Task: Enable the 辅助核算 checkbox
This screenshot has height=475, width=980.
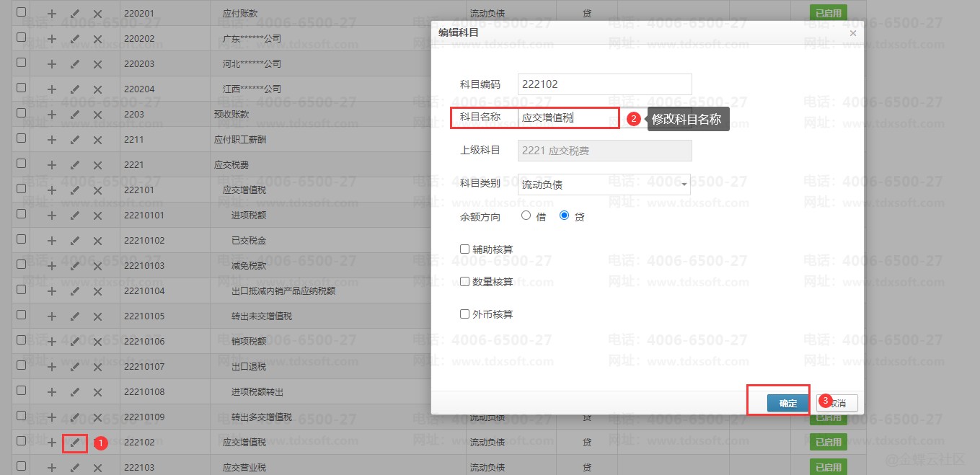Action: coord(465,249)
